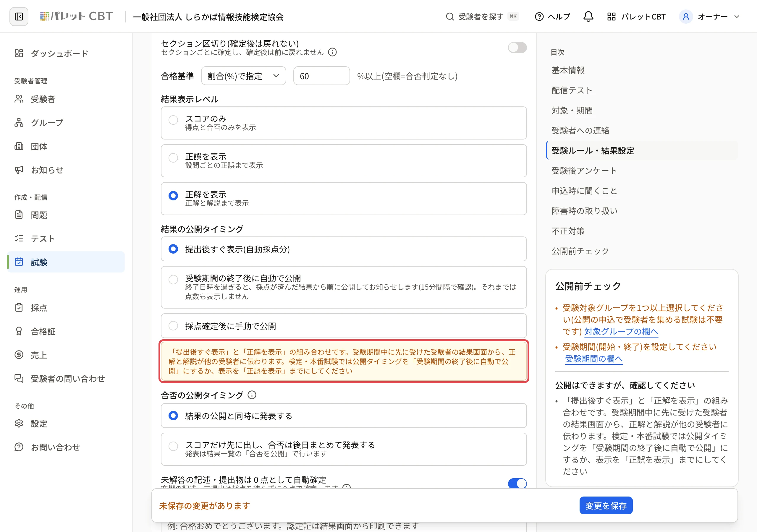Image resolution: width=757 pixels, height=532 pixels.
Task: Open 売上 in the sidebar
Action: tap(66, 355)
